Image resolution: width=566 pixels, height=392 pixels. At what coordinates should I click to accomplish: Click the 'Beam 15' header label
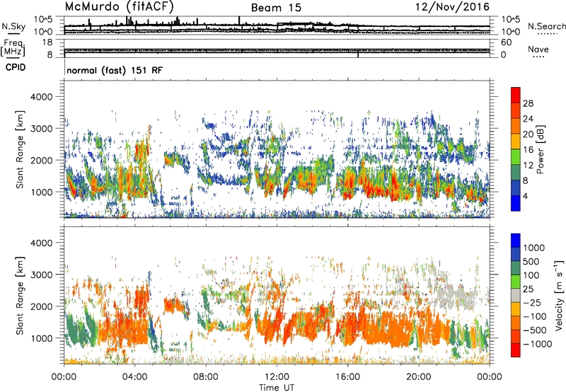pyautogui.click(x=276, y=8)
